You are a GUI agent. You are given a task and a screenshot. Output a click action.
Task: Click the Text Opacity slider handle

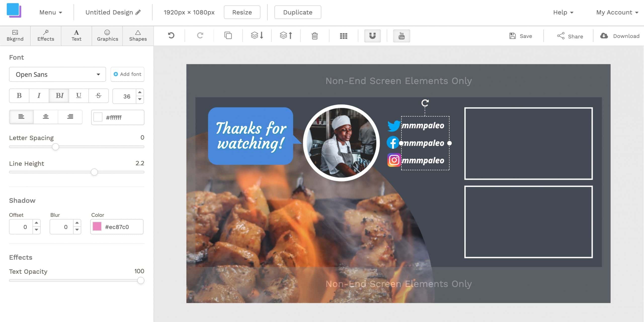point(141,280)
